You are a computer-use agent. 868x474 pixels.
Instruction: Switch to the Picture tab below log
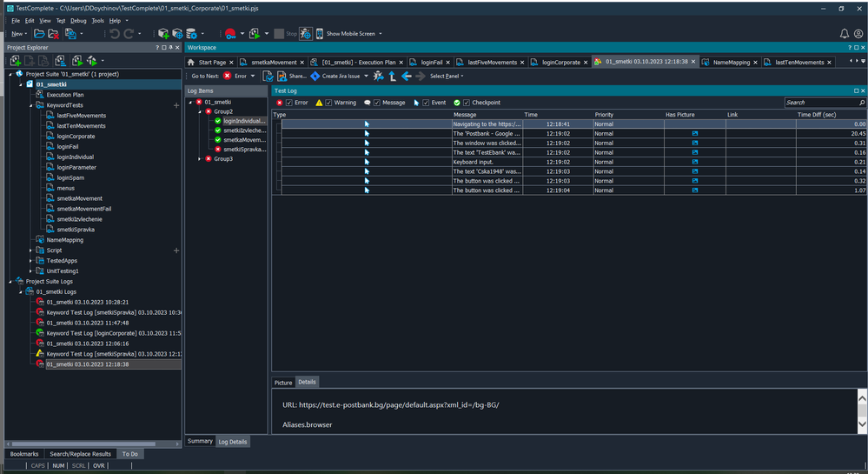pos(283,383)
